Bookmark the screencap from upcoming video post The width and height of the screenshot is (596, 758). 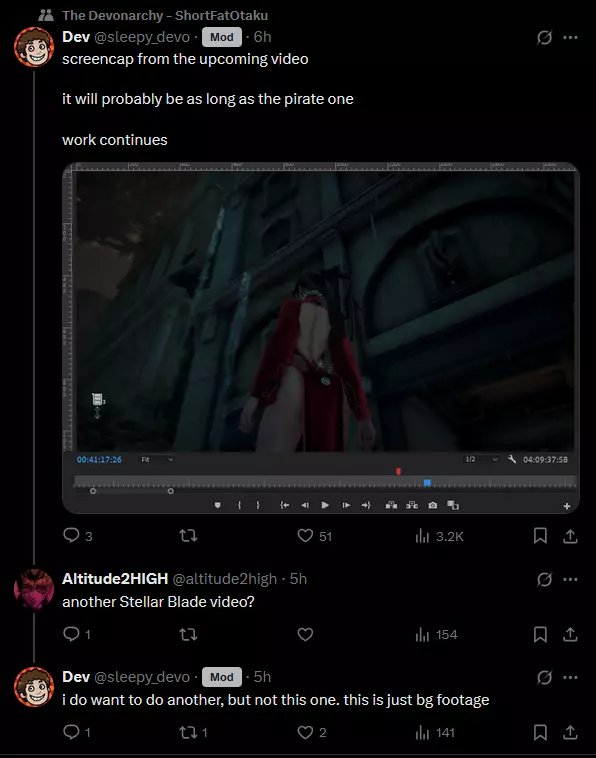click(x=540, y=536)
